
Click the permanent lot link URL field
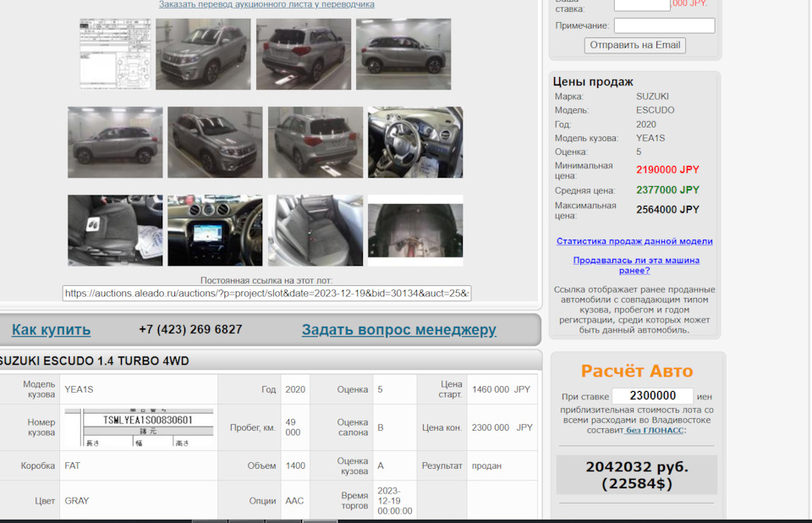pyautogui.click(x=266, y=294)
